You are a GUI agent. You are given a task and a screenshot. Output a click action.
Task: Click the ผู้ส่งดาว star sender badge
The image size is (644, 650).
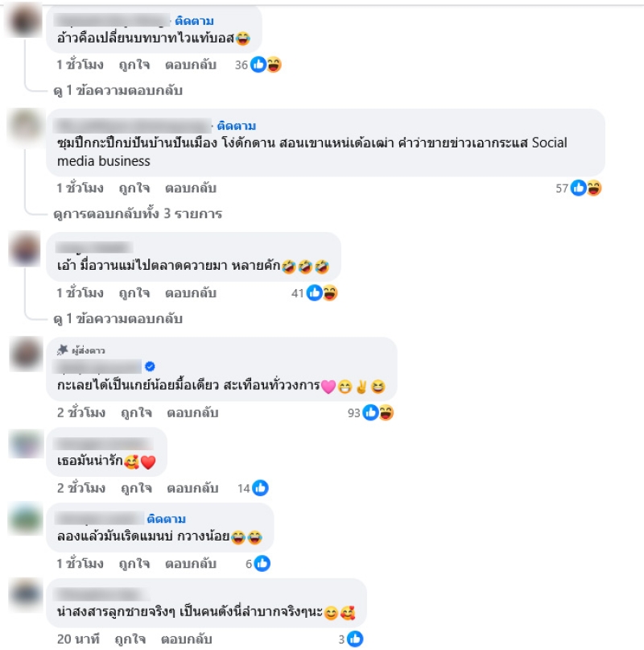[x=80, y=350]
